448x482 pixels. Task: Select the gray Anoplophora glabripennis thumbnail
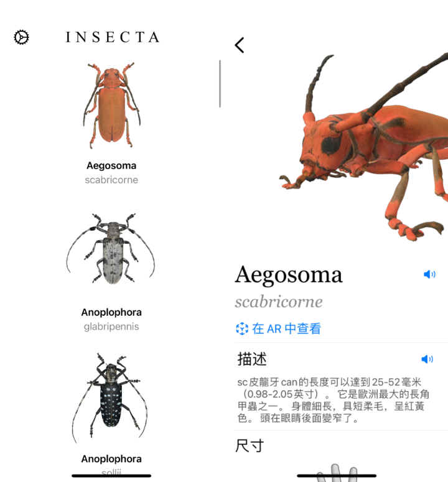(x=111, y=248)
